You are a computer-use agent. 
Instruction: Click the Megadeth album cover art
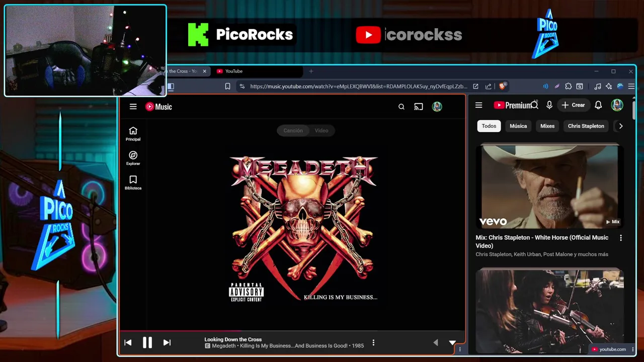pos(303,229)
